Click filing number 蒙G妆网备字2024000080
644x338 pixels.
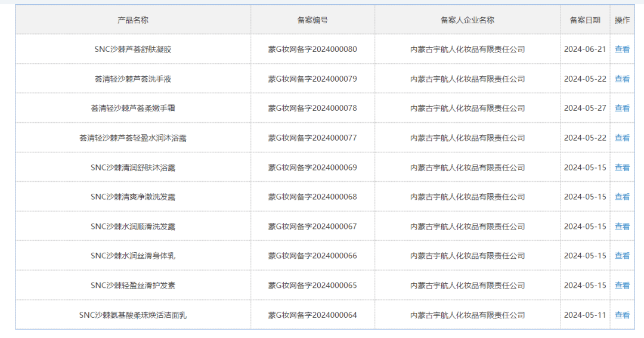point(312,49)
